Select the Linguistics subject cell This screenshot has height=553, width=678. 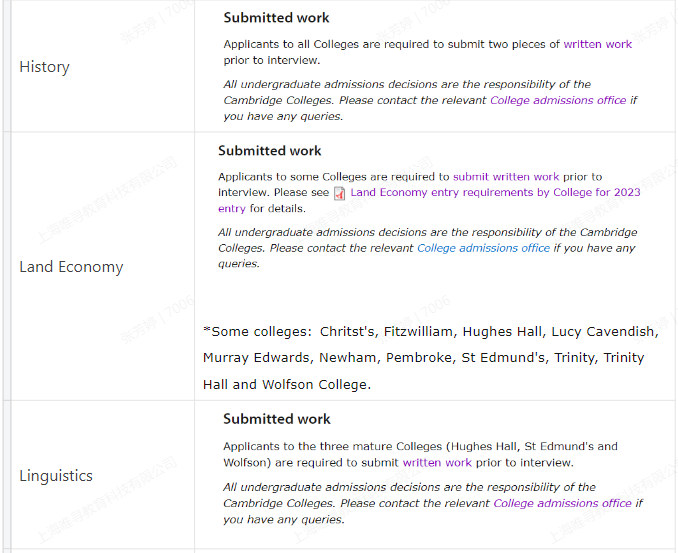coord(102,475)
